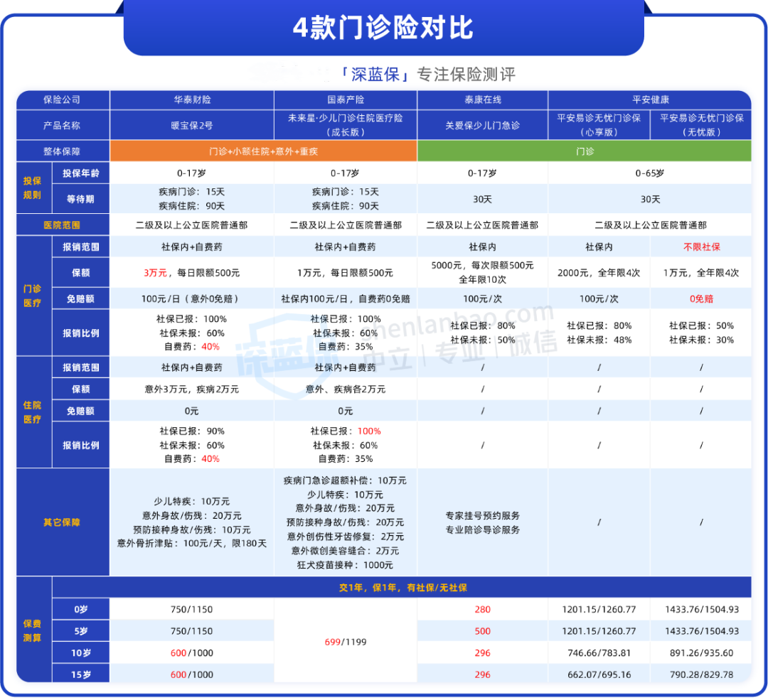Select "平安易诊无忧门诊保（心享版）" product cell
The width and height of the screenshot is (768, 700).
pyautogui.click(x=599, y=125)
